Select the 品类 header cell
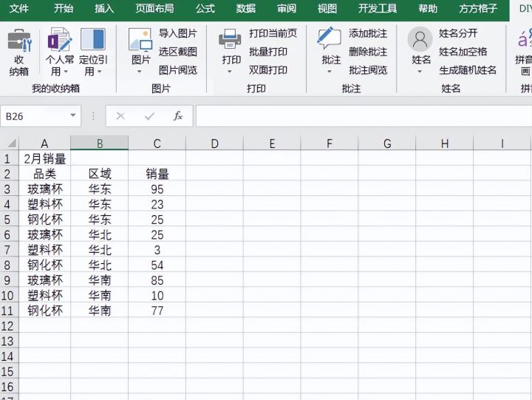The image size is (532, 400). coord(44,174)
